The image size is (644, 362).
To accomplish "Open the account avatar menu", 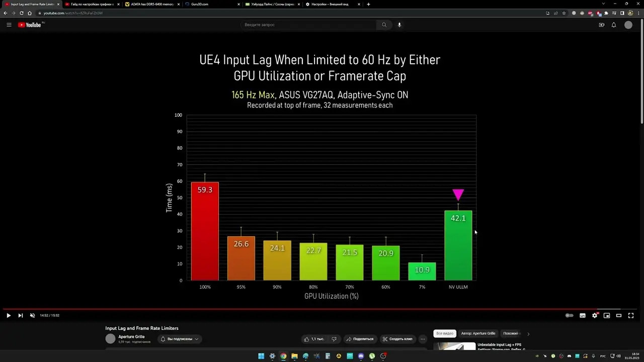I will 628,25.
